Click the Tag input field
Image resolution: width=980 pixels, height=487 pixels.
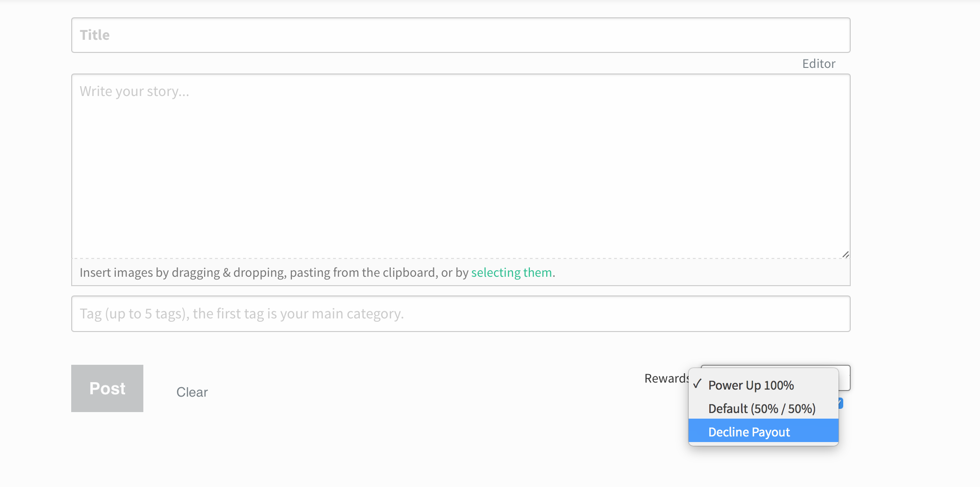tap(460, 314)
